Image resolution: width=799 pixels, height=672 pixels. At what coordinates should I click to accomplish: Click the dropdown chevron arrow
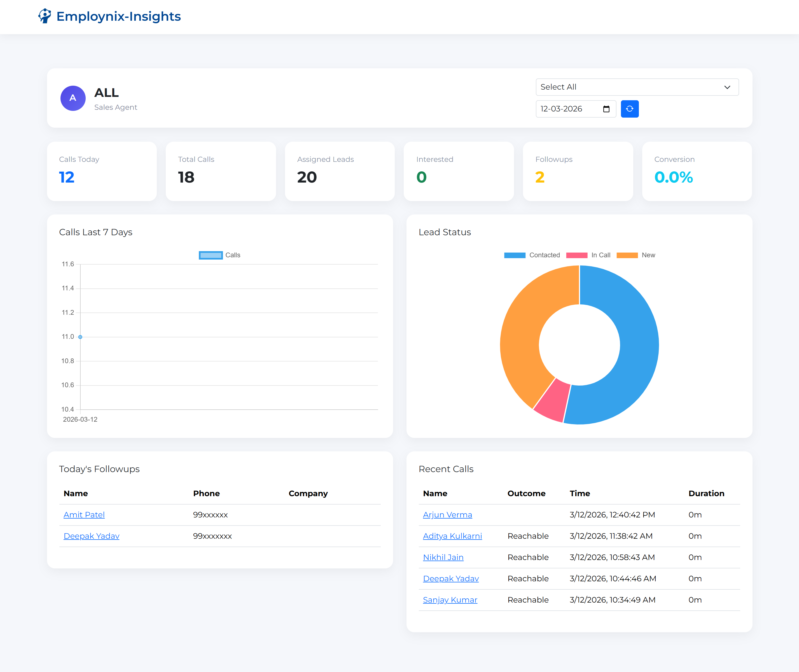(727, 87)
